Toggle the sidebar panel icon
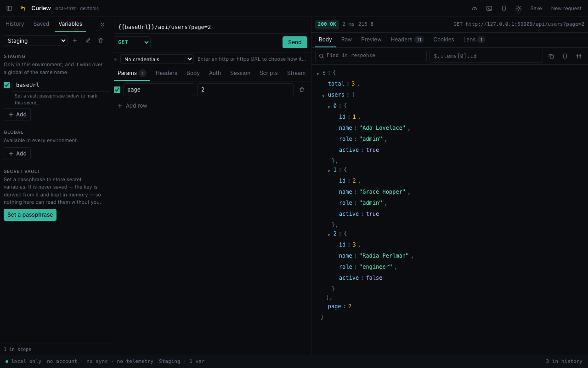Screen dimensions: 588x368 click(x=9, y=8)
